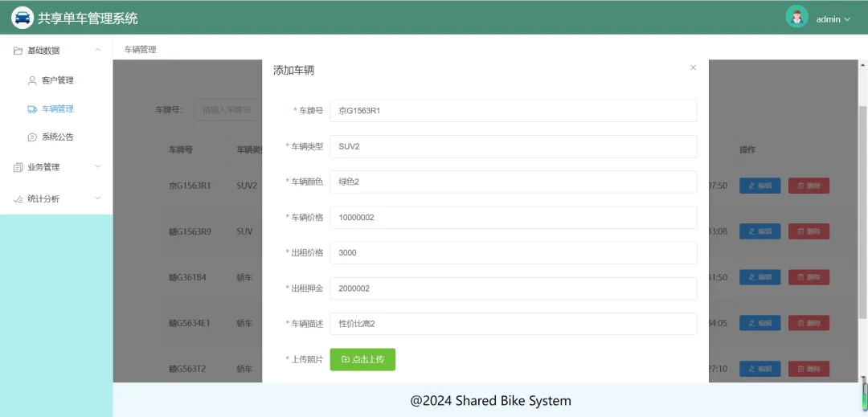Click the 车辆颜色 input showing 绿色2
The height and width of the screenshot is (417, 868).
click(513, 182)
